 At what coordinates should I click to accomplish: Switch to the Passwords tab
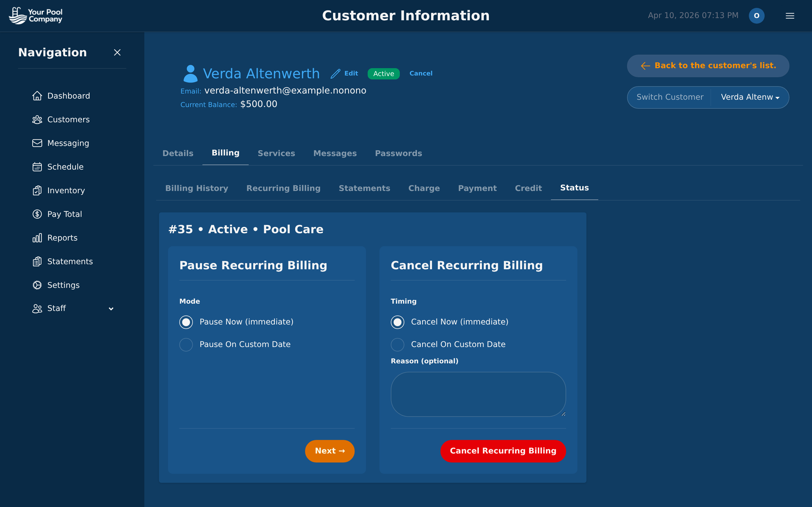click(x=398, y=153)
